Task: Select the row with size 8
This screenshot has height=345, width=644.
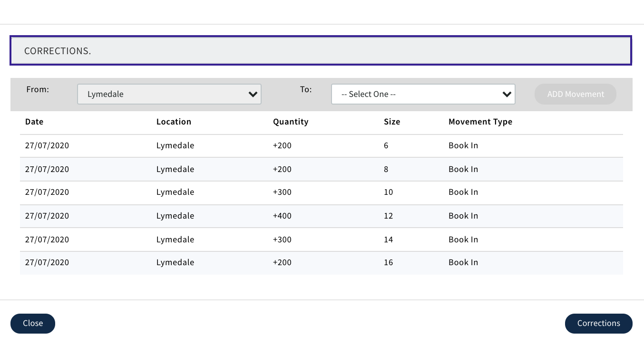Action: pyautogui.click(x=321, y=169)
